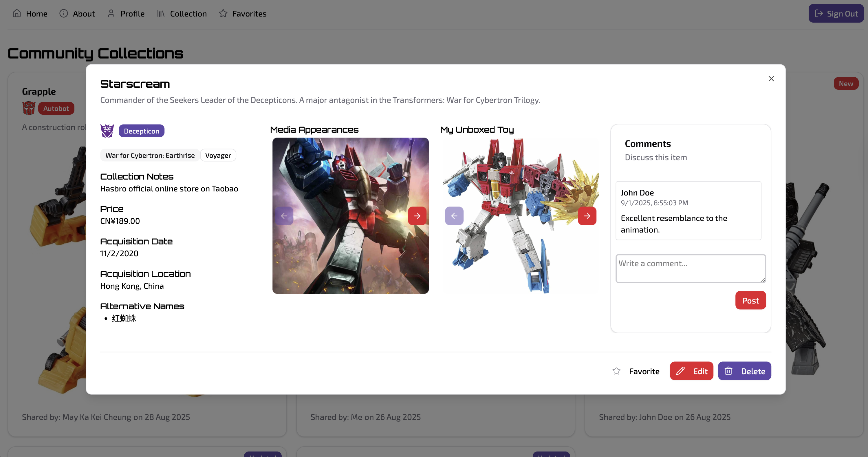Image resolution: width=868 pixels, height=457 pixels.
Task: Open the unboxed Starscream toy photo
Action: [x=521, y=216]
